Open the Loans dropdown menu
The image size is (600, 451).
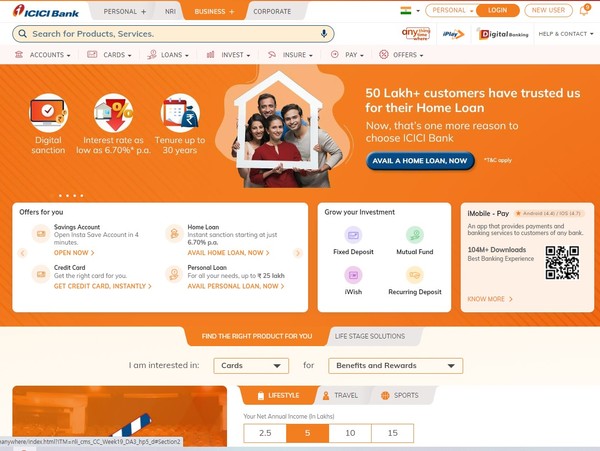pyautogui.click(x=168, y=55)
